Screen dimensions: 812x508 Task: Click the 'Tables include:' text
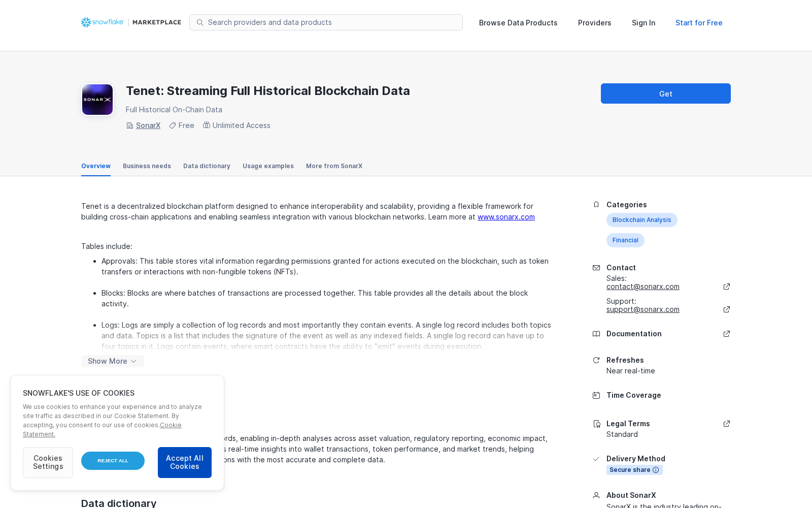pyautogui.click(x=107, y=246)
